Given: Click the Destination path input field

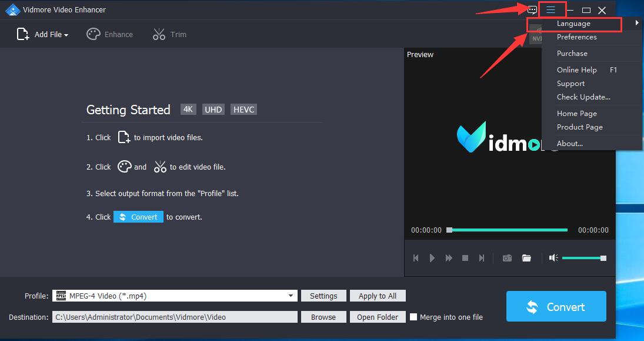Looking at the screenshot, I should point(175,317).
